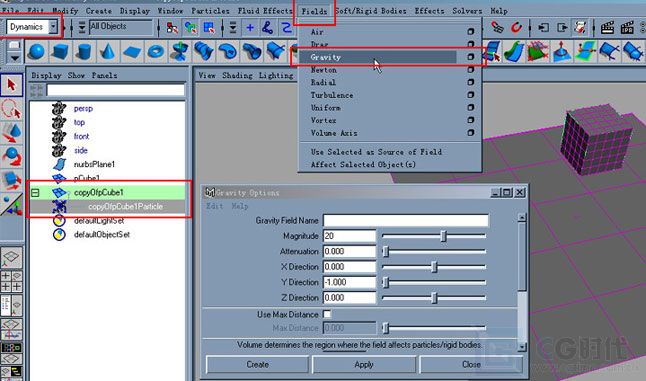Enable Use Max Distance checkbox
The width and height of the screenshot is (646, 381).
click(x=327, y=314)
